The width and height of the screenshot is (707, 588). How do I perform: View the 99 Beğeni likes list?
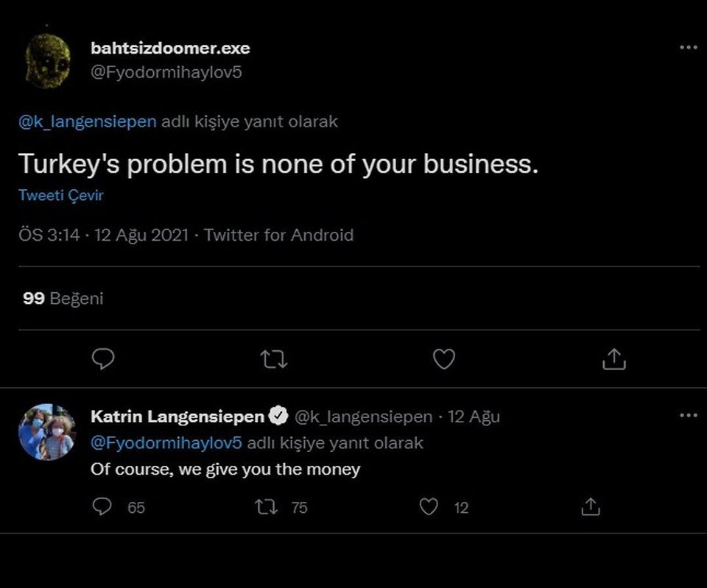63,298
